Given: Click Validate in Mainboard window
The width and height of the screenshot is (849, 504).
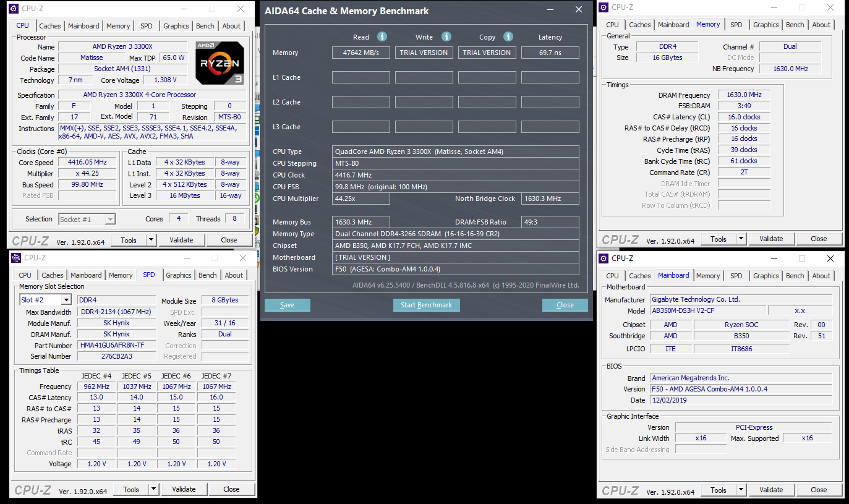Looking at the screenshot, I should tap(771, 490).
